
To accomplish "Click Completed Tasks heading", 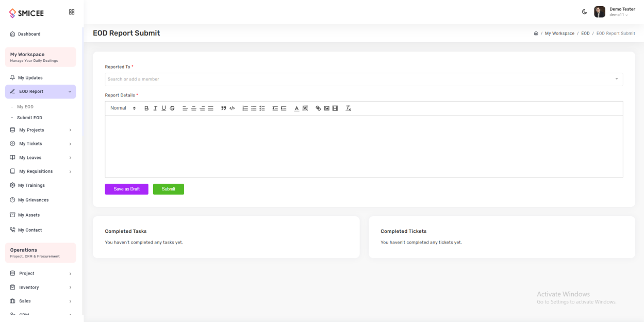I will [x=126, y=231].
